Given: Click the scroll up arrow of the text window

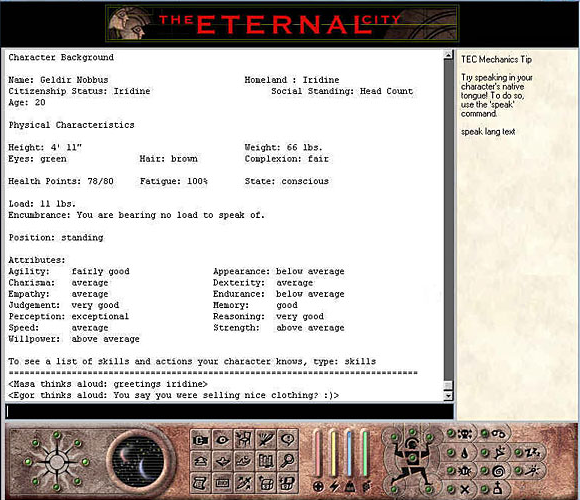Looking at the screenshot, I should coord(448,55).
